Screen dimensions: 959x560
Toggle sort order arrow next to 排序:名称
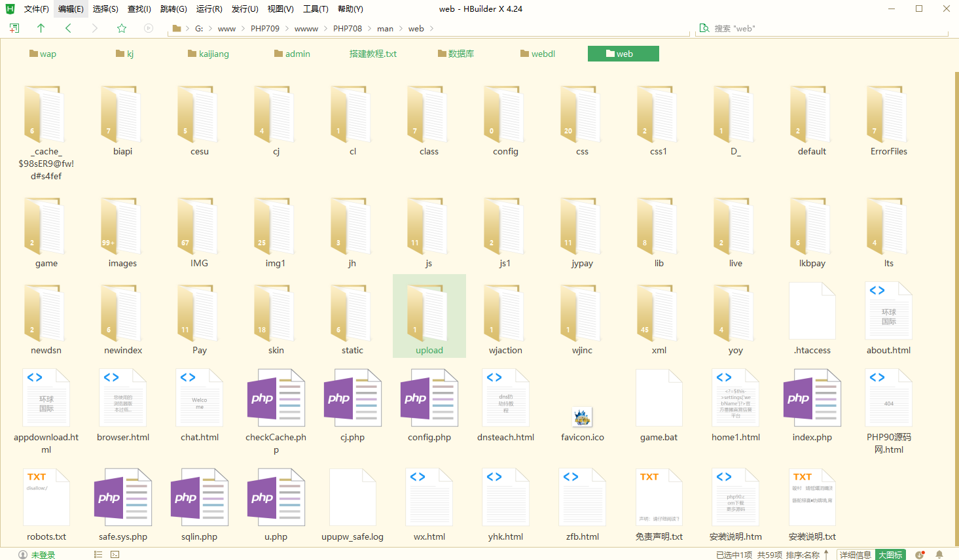[827, 555]
